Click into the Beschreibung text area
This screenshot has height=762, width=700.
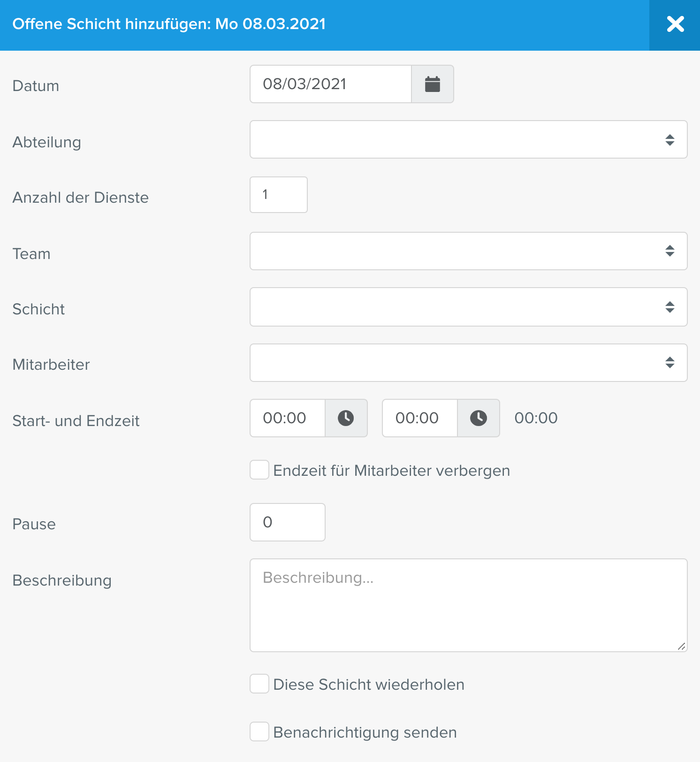pos(468,605)
